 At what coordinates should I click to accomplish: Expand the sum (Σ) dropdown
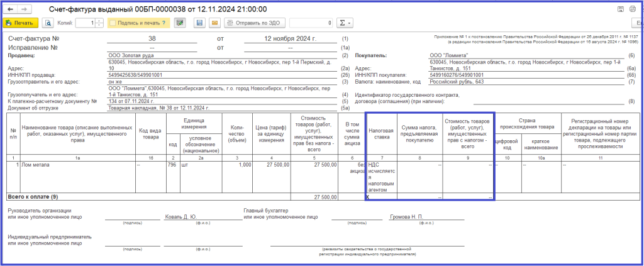(x=345, y=23)
